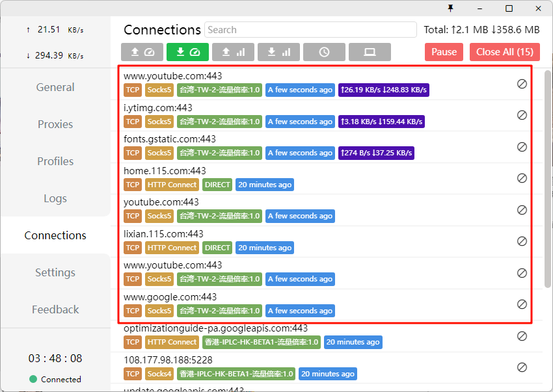Click the connections list vertical scrollbar
Viewport: 553px width, 392px height.
548,176
